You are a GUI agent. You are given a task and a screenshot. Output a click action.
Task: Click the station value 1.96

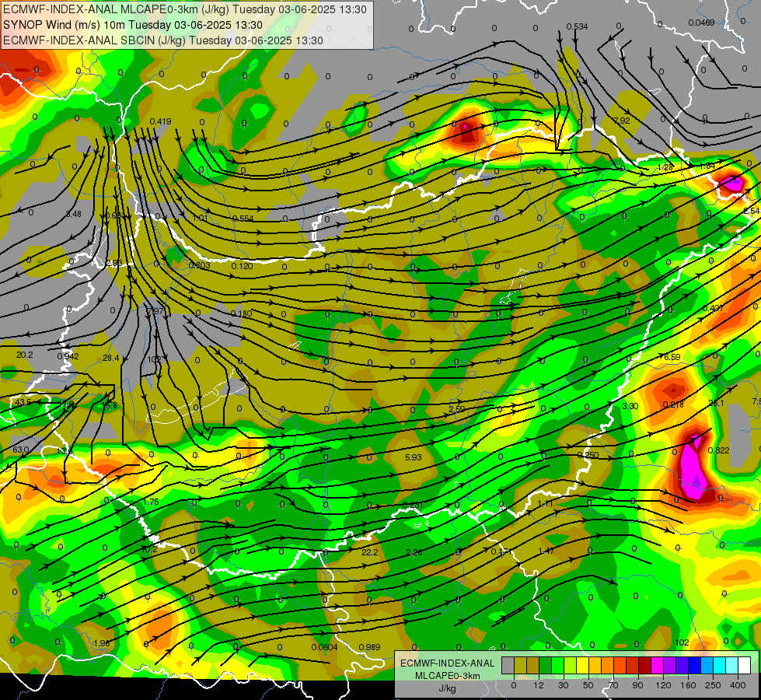[x=102, y=643]
